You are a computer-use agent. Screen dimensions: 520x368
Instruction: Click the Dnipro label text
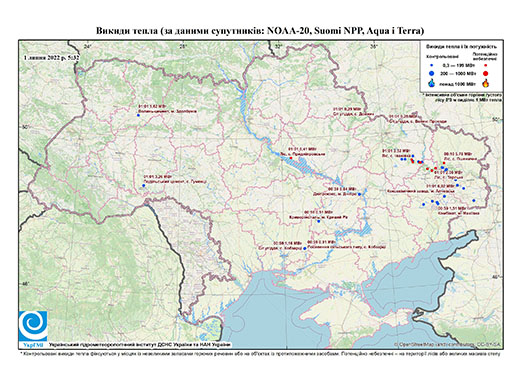pos(336,191)
